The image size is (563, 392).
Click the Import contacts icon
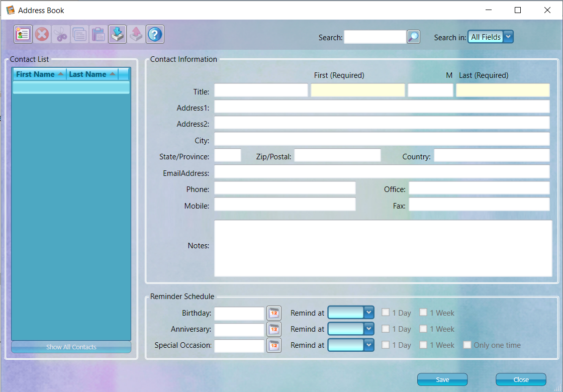(x=118, y=35)
